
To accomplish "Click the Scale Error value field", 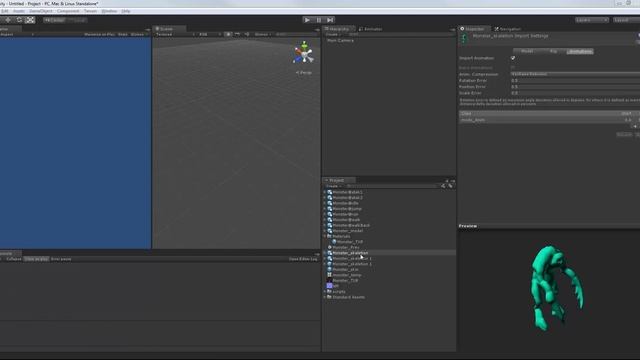I will (575, 93).
